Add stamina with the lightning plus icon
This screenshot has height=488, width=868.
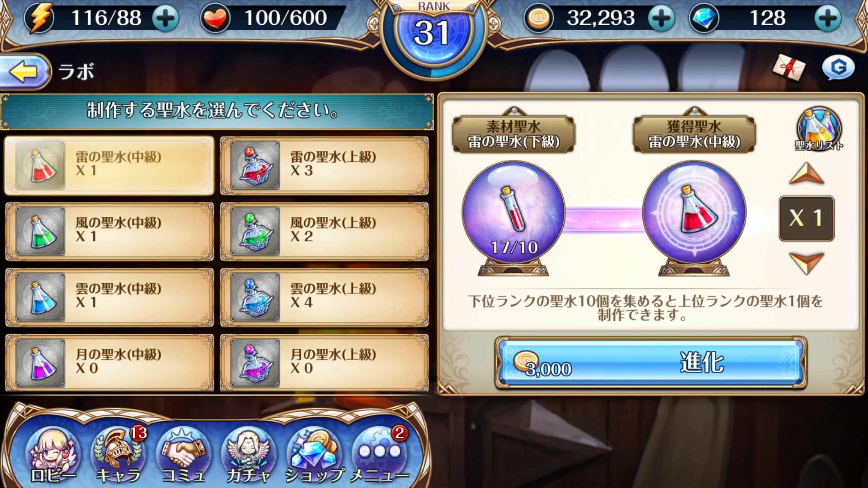click(x=165, y=19)
